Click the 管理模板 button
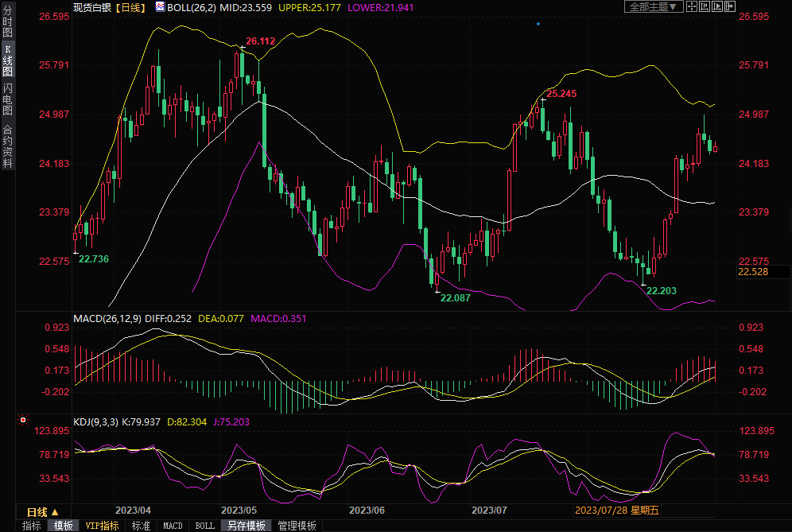Screen dimensions: 792x532 pyautogui.click(x=297, y=526)
